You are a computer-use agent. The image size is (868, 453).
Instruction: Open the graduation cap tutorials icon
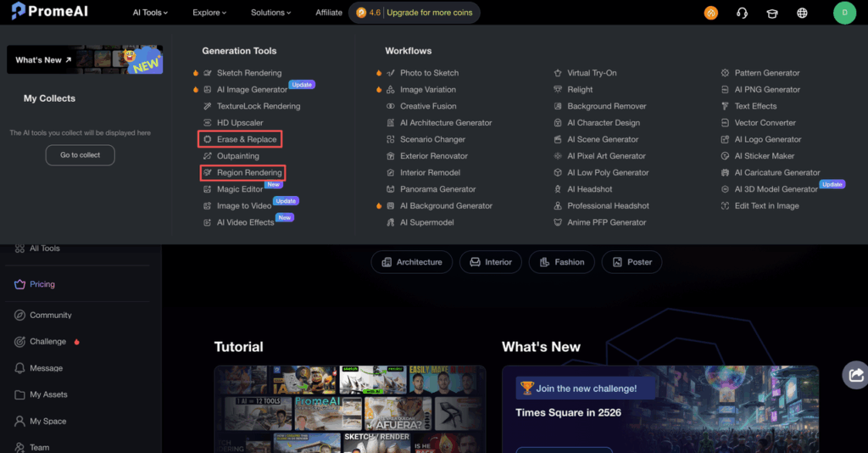click(x=771, y=14)
